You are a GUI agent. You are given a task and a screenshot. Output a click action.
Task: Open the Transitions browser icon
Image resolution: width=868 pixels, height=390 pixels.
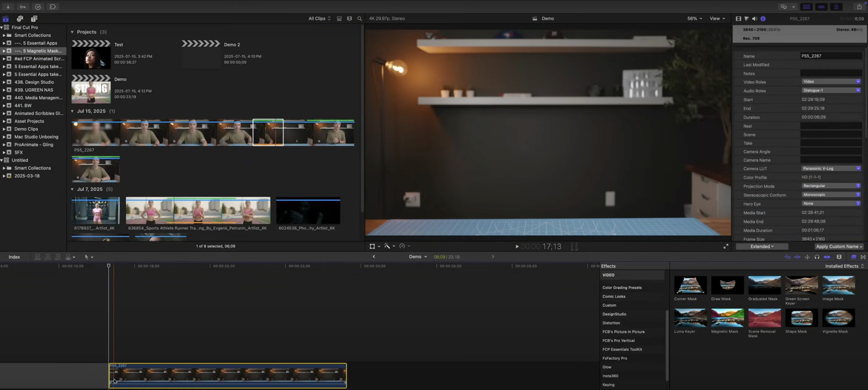tap(863, 257)
